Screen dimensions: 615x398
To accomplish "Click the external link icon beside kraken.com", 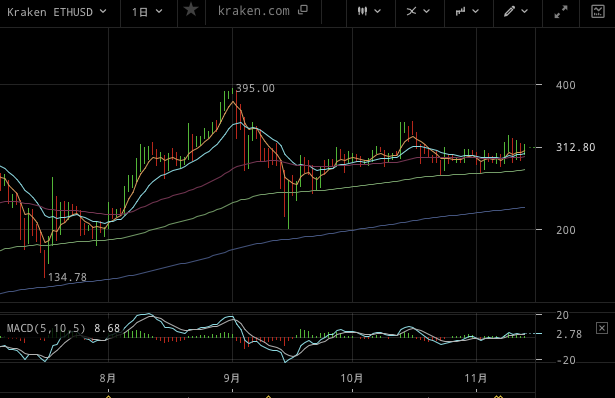I will click(x=303, y=10).
